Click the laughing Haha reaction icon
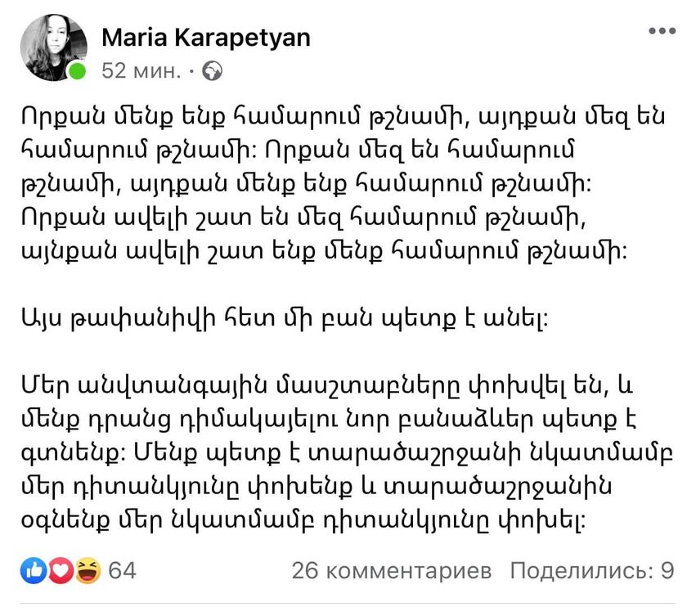The width and height of the screenshot is (696, 616). (x=86, y=570)
